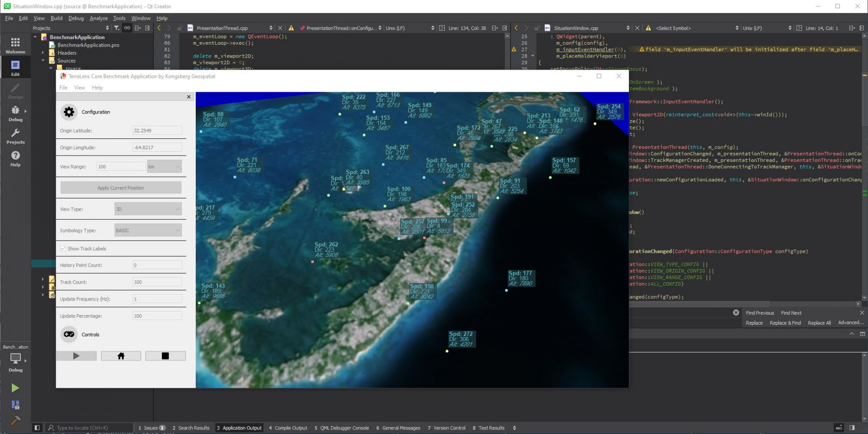Image resolution: width=868 pixels, height=434 pixels.
Task: Click the Origin Latitude input field
Action: coord(157,131)
